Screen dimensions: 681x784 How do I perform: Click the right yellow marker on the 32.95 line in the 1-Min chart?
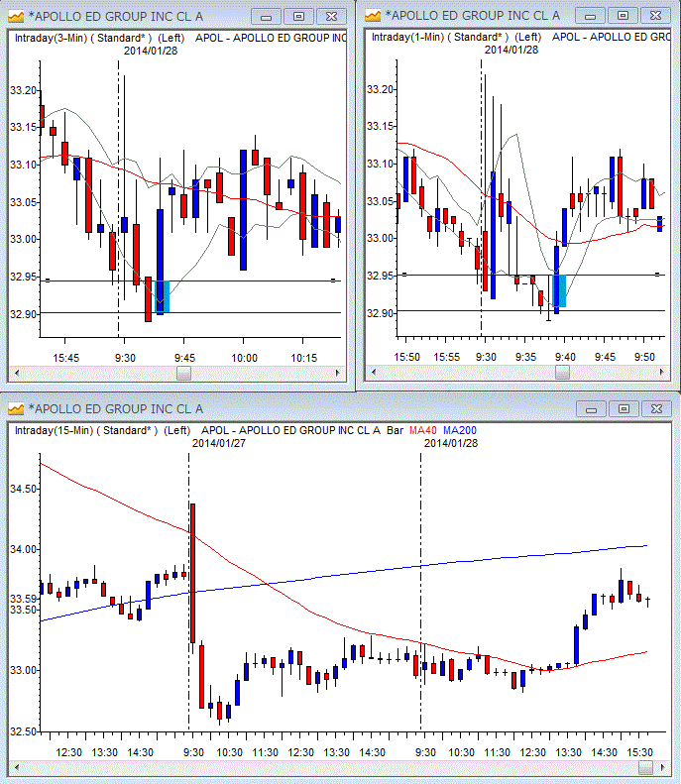(x=657, y=275)
